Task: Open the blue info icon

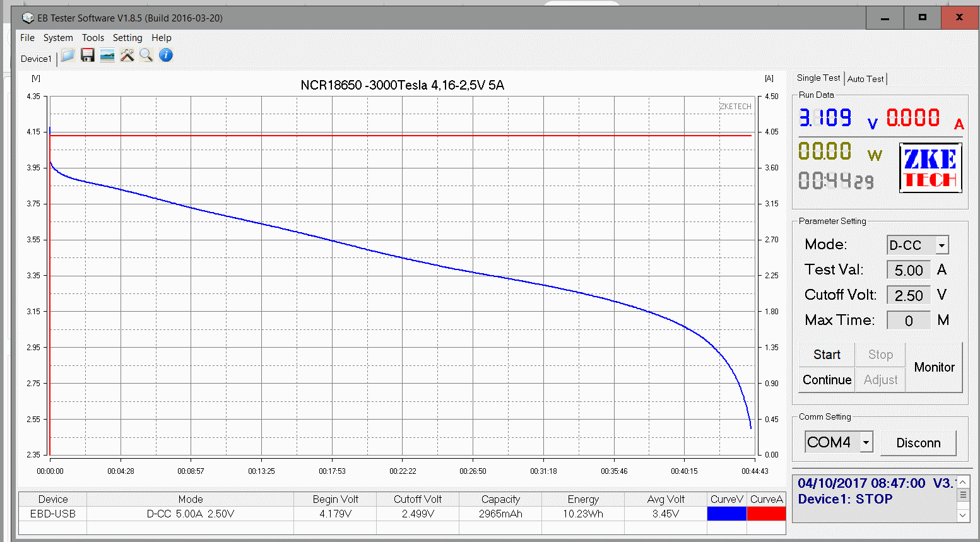Action: [166, 56]
